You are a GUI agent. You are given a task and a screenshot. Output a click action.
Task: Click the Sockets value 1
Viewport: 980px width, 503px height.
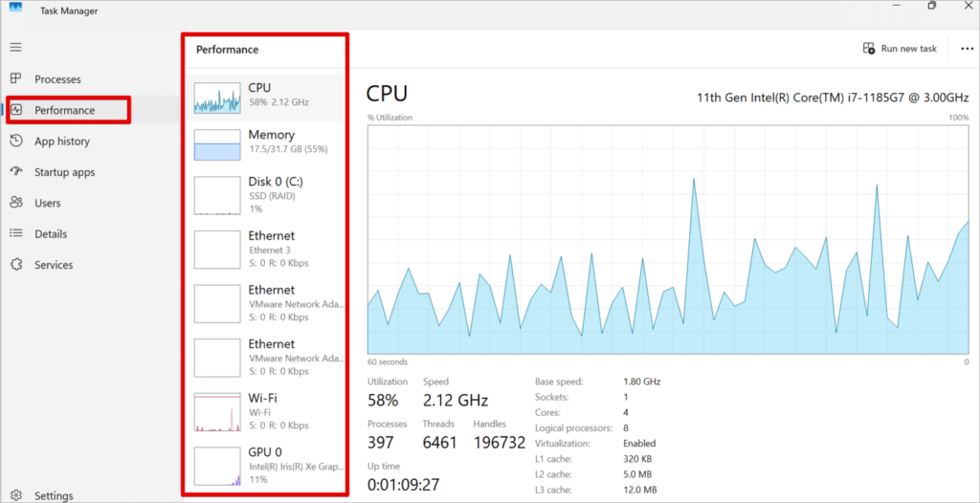tap(626, 397)
